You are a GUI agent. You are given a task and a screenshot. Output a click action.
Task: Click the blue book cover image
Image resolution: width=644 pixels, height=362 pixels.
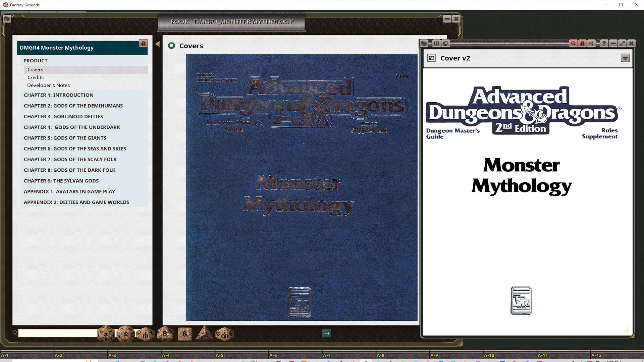[x=302, y=187]
